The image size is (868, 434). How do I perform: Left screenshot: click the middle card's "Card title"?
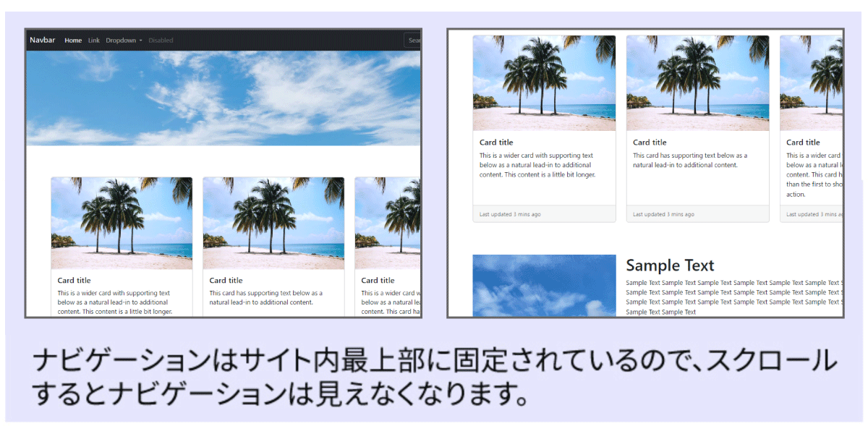pos(225,281)
